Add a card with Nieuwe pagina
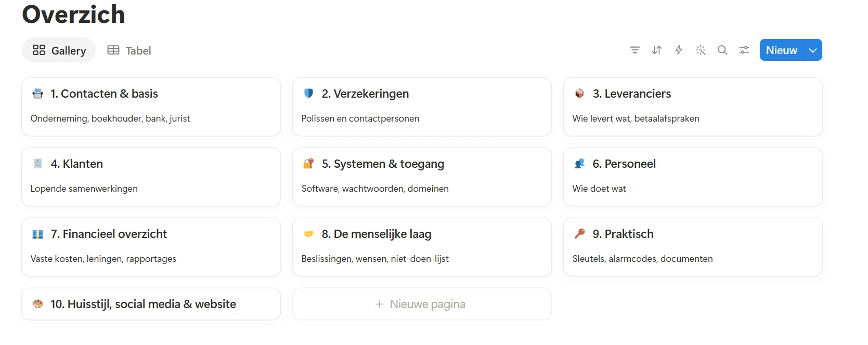The width and height of the screenshot is (868, 345). [422, 304]
